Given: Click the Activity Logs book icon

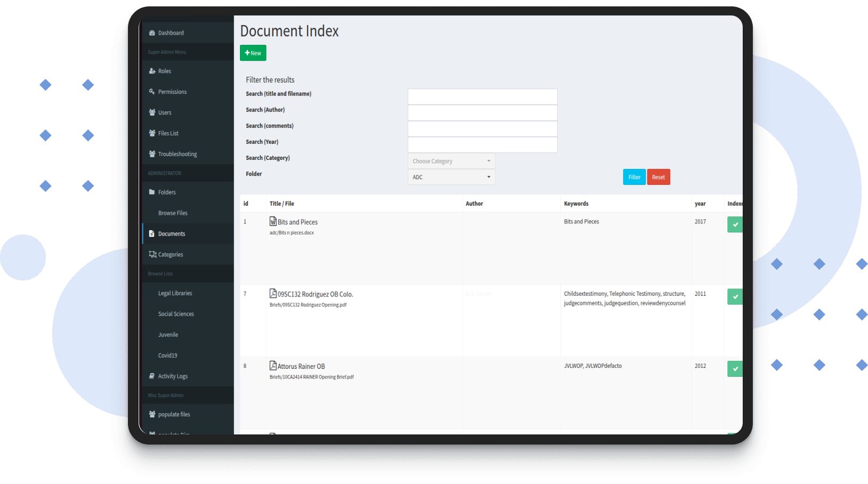Looking at the screenshot, I should click(x=152, y=376).
